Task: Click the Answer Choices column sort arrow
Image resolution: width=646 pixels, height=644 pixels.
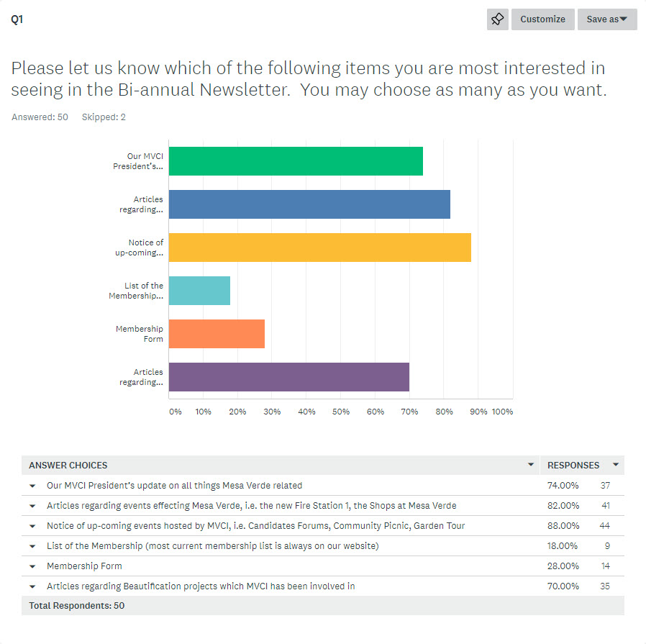Action: (x=531, y=465)
